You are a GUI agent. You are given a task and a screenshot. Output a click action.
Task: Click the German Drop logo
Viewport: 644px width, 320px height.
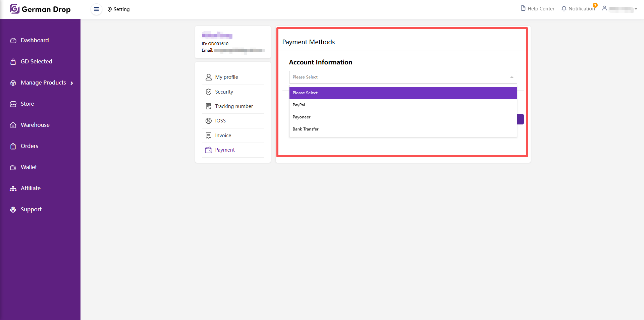(40, 9)
